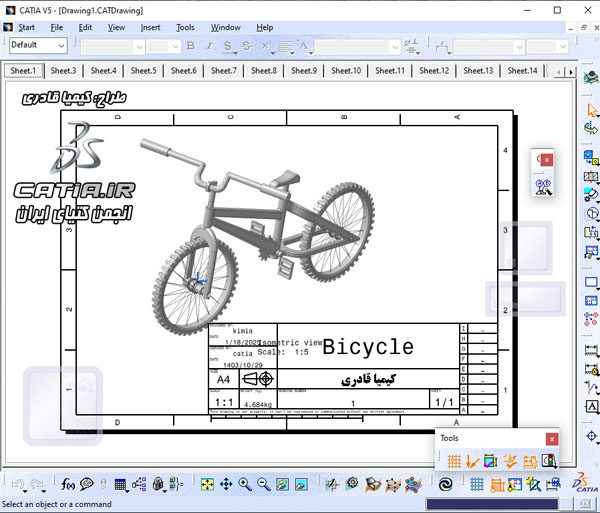Toggle the Sketcher Grid in bottom toolbar
This screenshot has height=513, width=600.
477,485
